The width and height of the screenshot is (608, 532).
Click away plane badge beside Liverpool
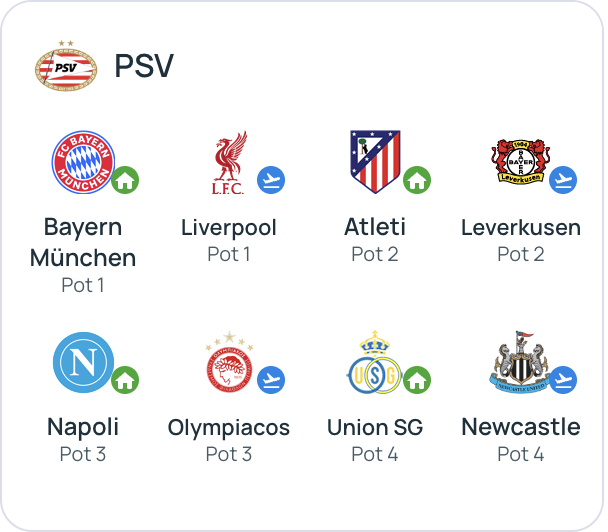pos(271,180)
